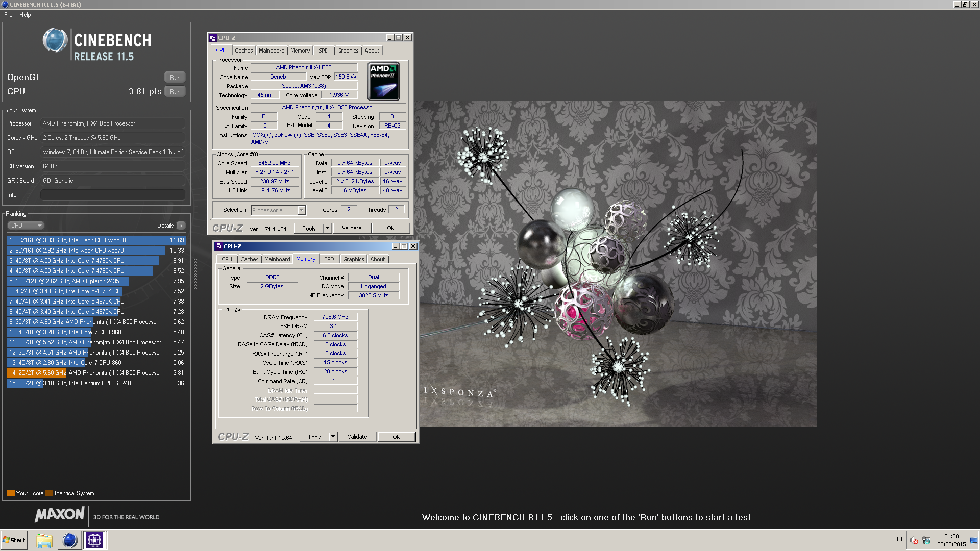Click Validate in bottom CPU-Z window

(357, 437)
